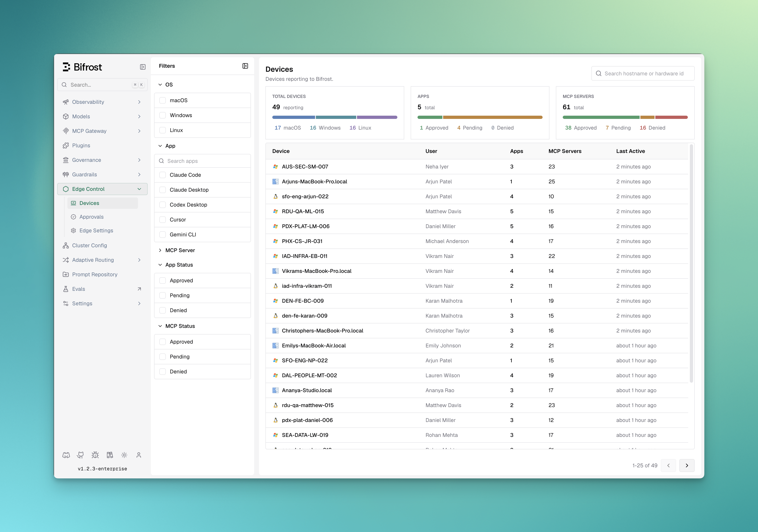Click the Pending segment of Apps bar
Screen dimensions: 758x532
pos(493,117)
